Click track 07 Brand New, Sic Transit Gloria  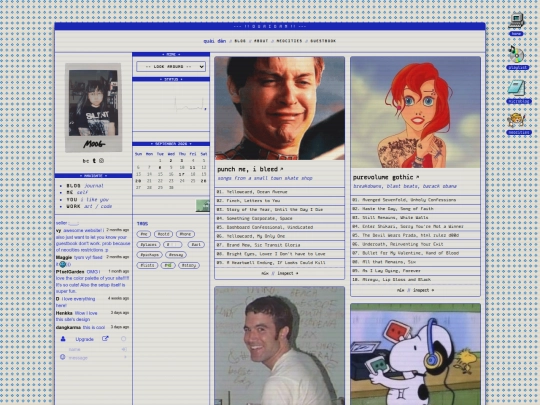[x=279, y=245]
